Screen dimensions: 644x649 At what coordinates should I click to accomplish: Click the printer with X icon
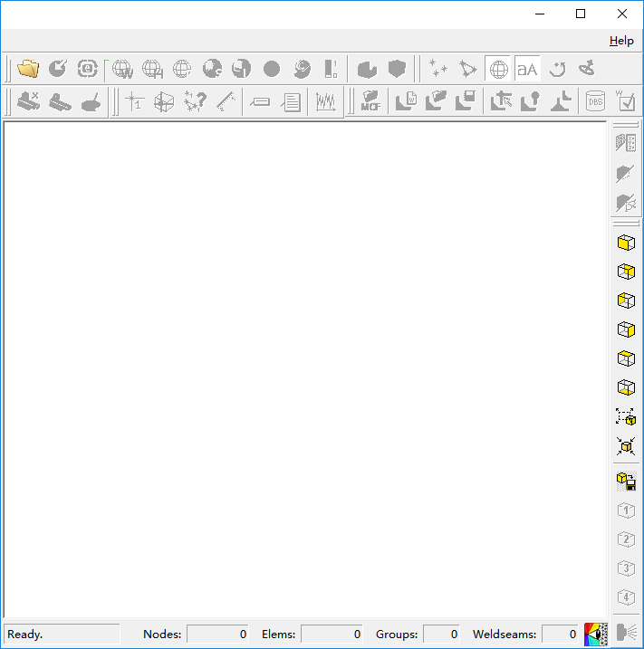(x=28, y=101)
